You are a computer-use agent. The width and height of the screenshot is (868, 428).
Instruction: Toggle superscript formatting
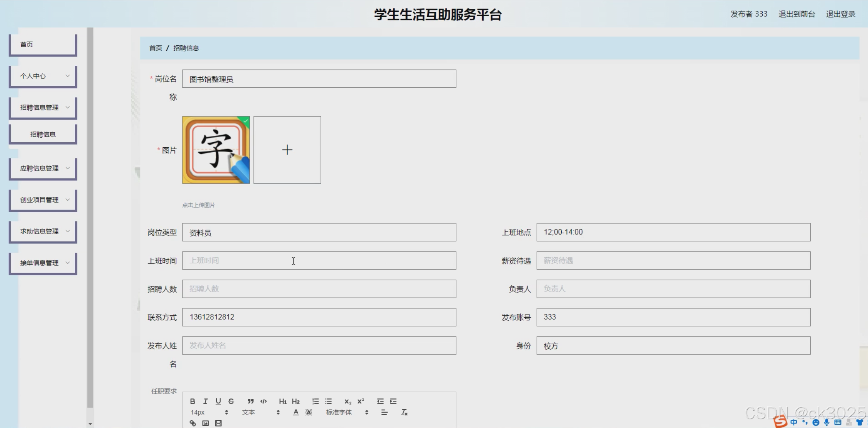360,401
